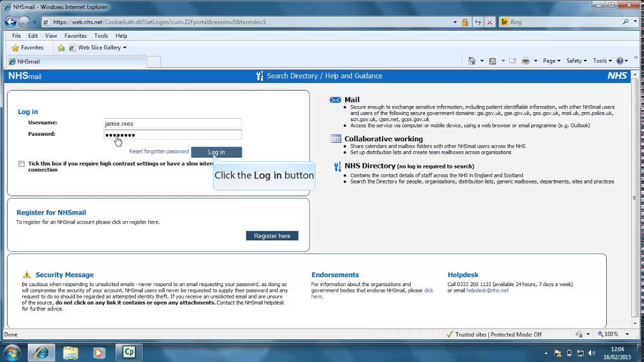Expand the address bar autocomplete dropdown
This screenshot has width=644, height=362.
click(x=455, y=22)
